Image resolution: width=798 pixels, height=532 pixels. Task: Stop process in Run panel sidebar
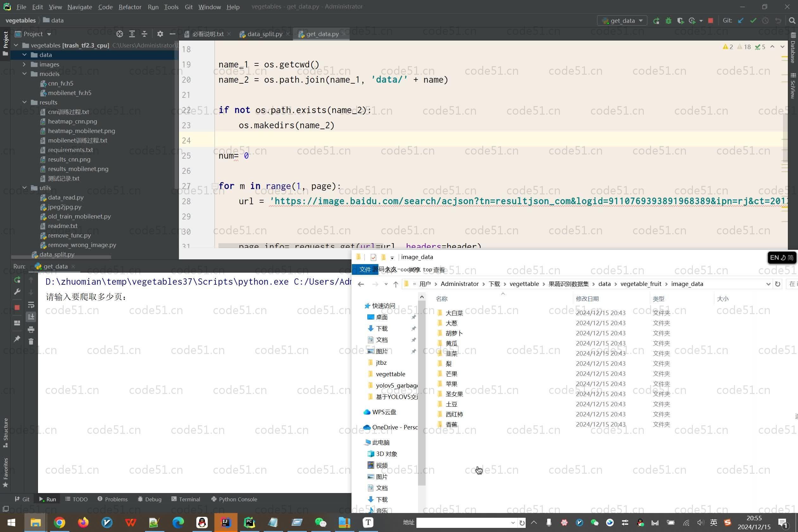point(17,307)
